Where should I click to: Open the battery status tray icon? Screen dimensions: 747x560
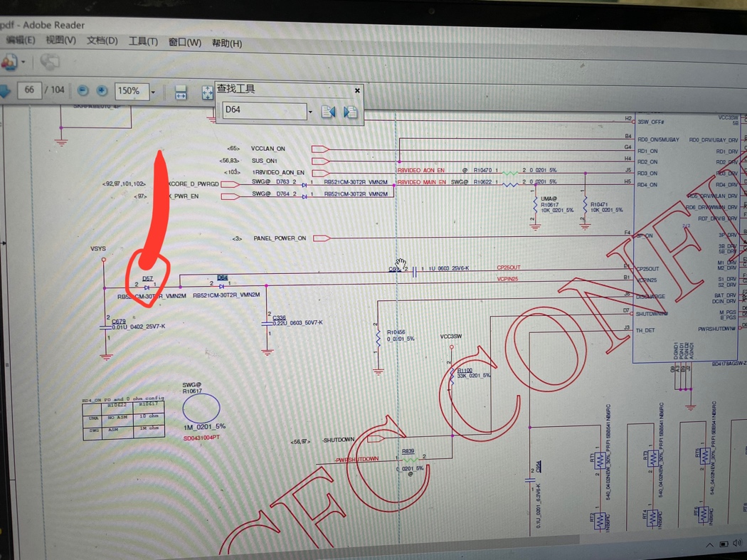point(724,544)
